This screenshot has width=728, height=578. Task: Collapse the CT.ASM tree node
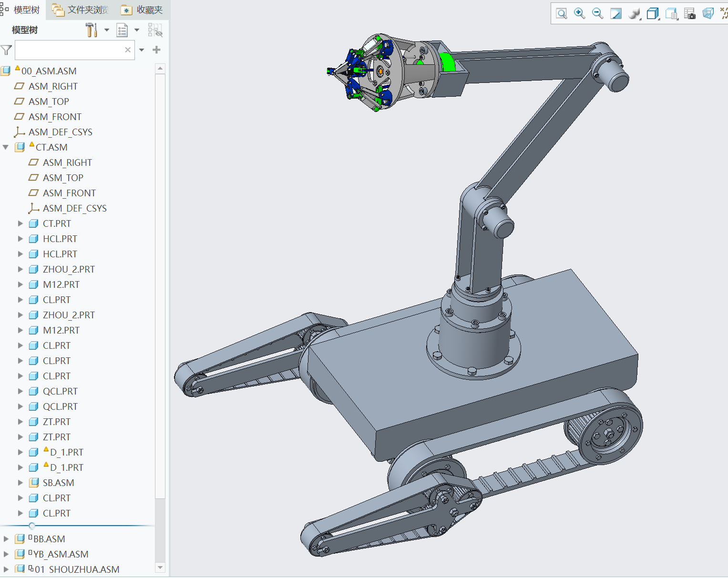[x=6, y=147]
